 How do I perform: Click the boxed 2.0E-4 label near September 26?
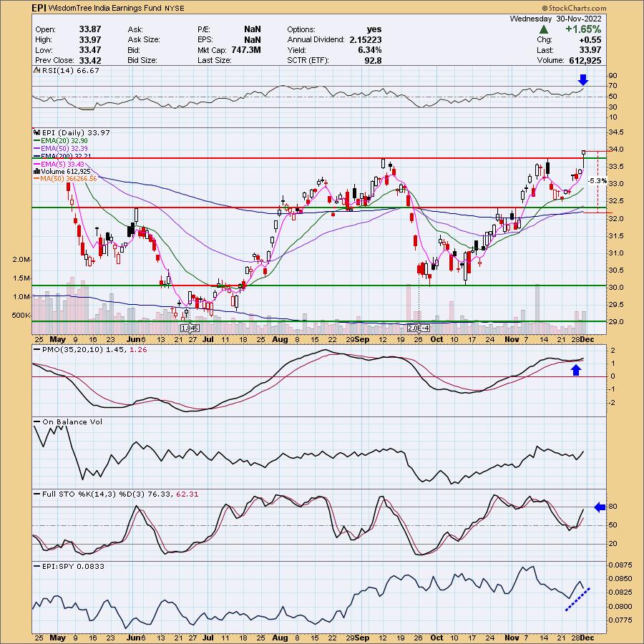pos(419,328)
